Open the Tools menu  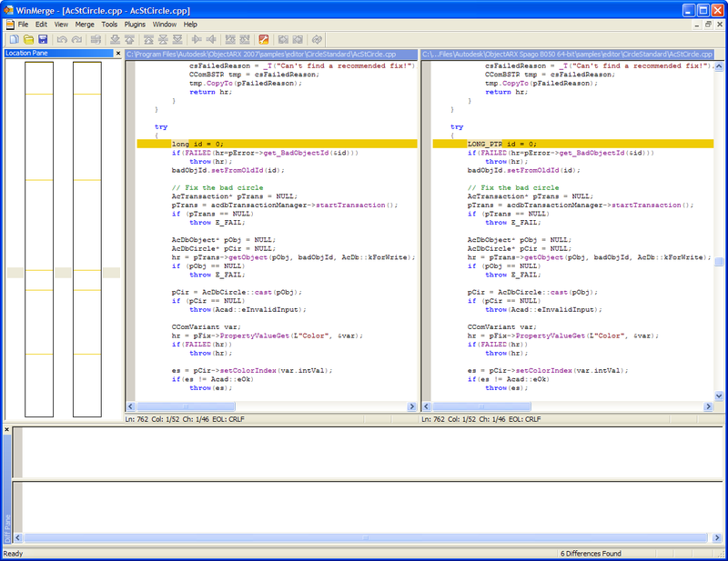pyautogui.click(x=109, y=25)
